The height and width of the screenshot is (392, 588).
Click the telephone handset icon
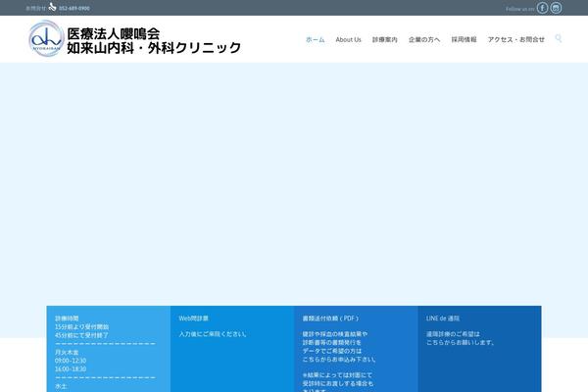click(53, 7)
